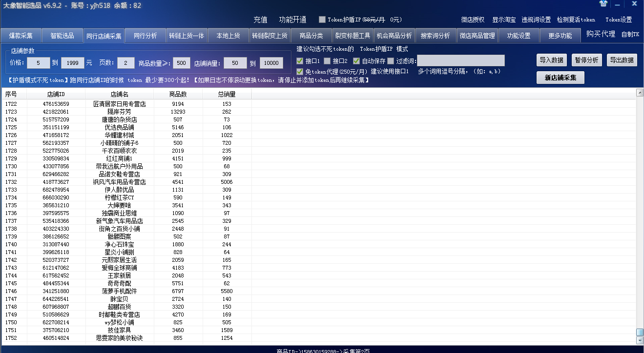Select the row for 思雯家的美妆秘诀

point(319,338)
